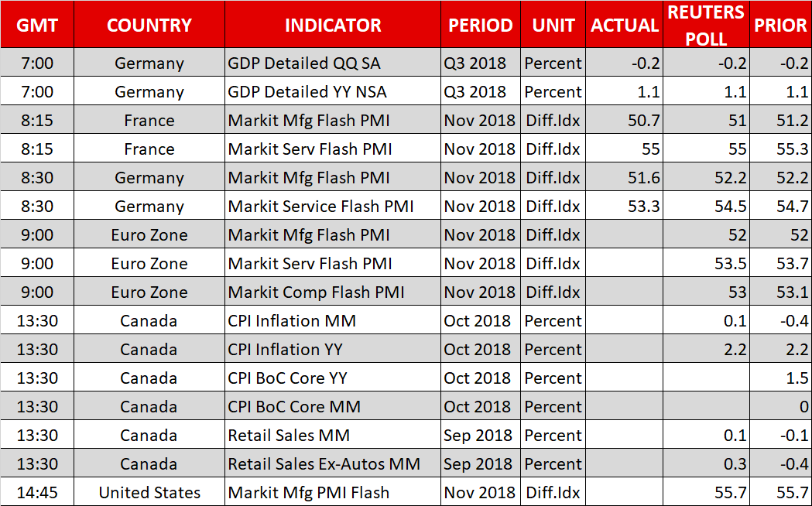Click the GMT column header
812x506 pixels.
(36, 25)
